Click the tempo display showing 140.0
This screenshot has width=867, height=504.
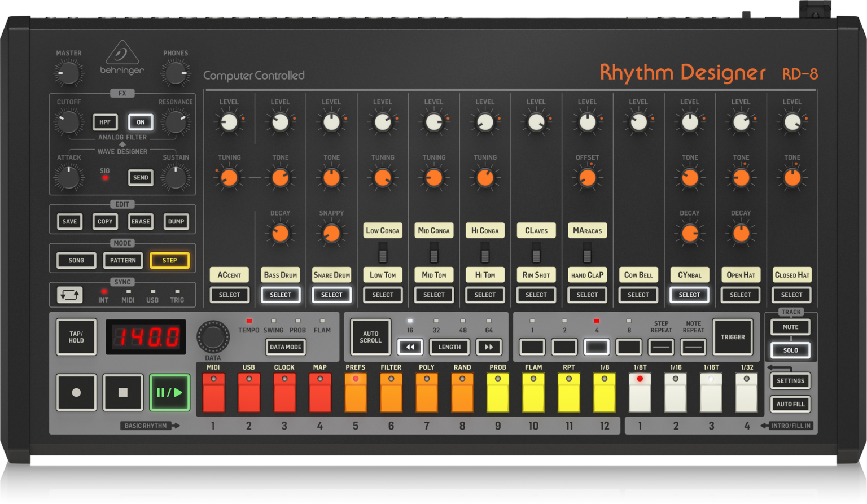146,337
